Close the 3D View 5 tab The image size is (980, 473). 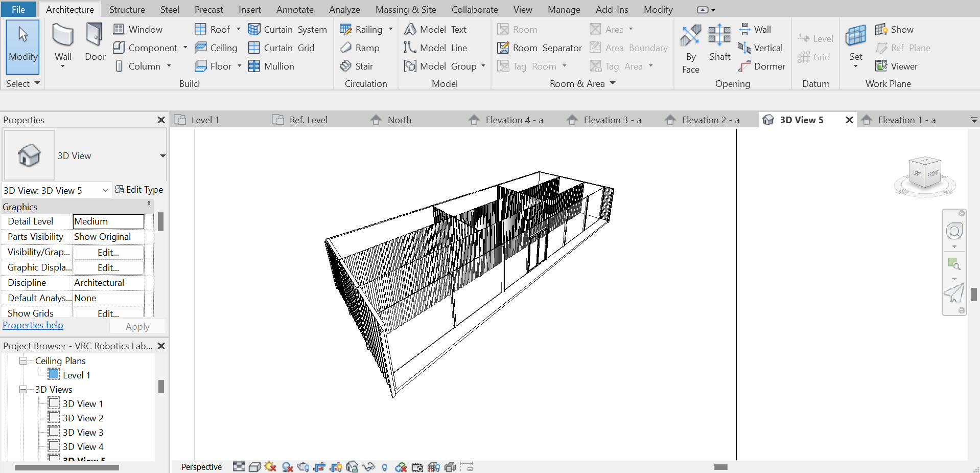click(849, 120)
